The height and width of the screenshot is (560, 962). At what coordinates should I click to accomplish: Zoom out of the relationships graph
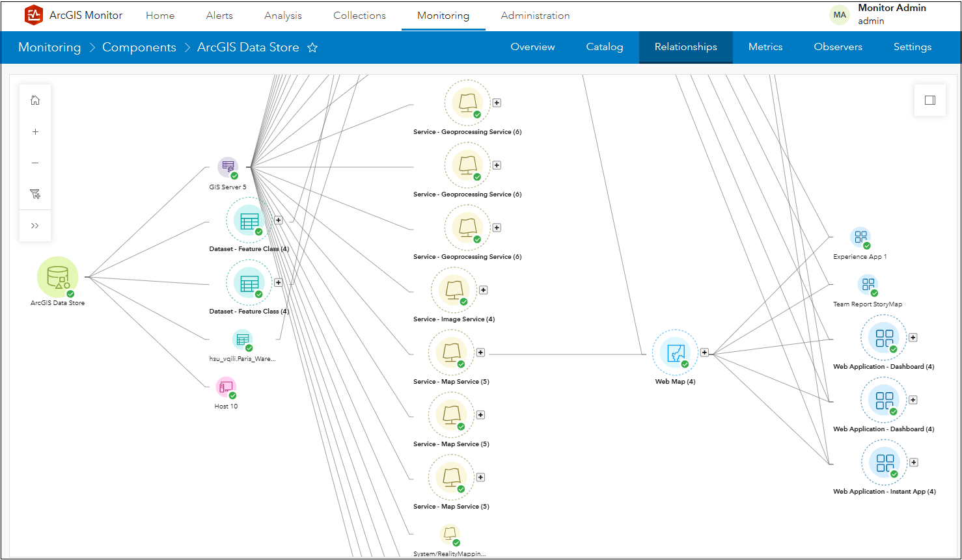pos(35,163)
